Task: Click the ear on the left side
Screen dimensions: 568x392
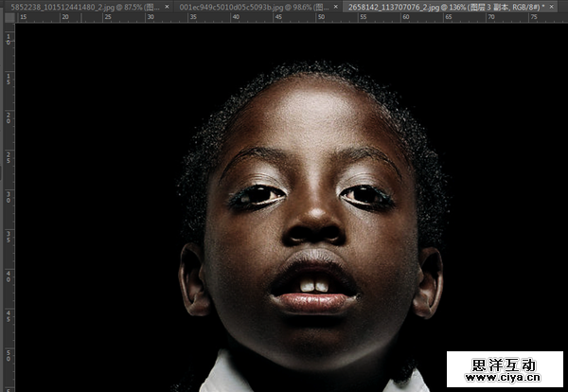Action: [x=194, y=281]
